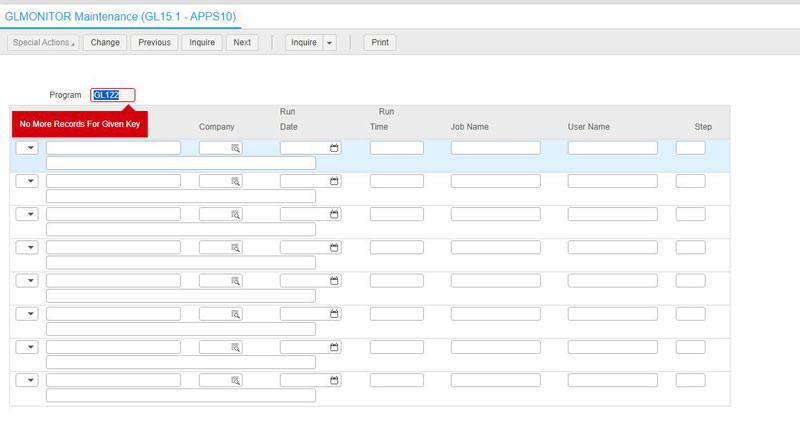Open Company lookup icon in sixth row
This screenshot has height=440, width=800.
[x=235, y=314]
